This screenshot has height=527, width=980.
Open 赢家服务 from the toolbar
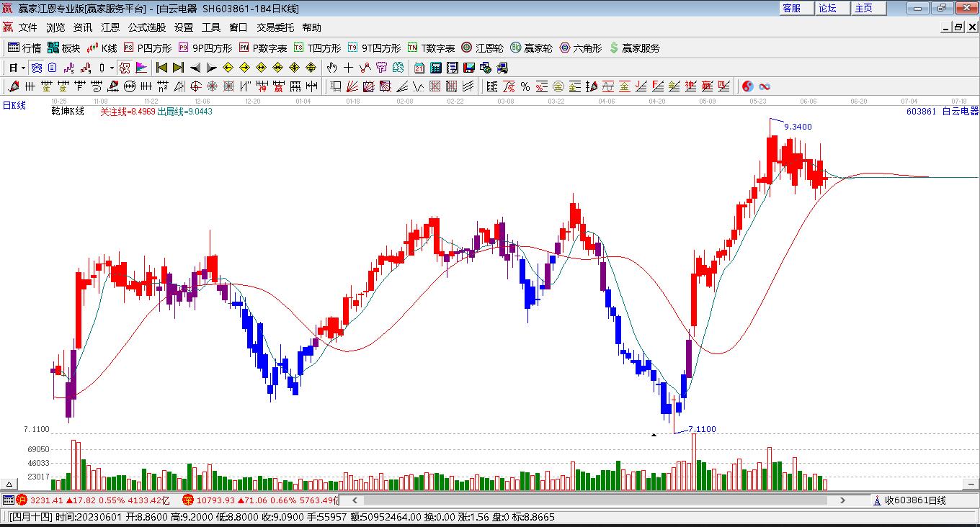pyautogui.click(x=635, y=48)
